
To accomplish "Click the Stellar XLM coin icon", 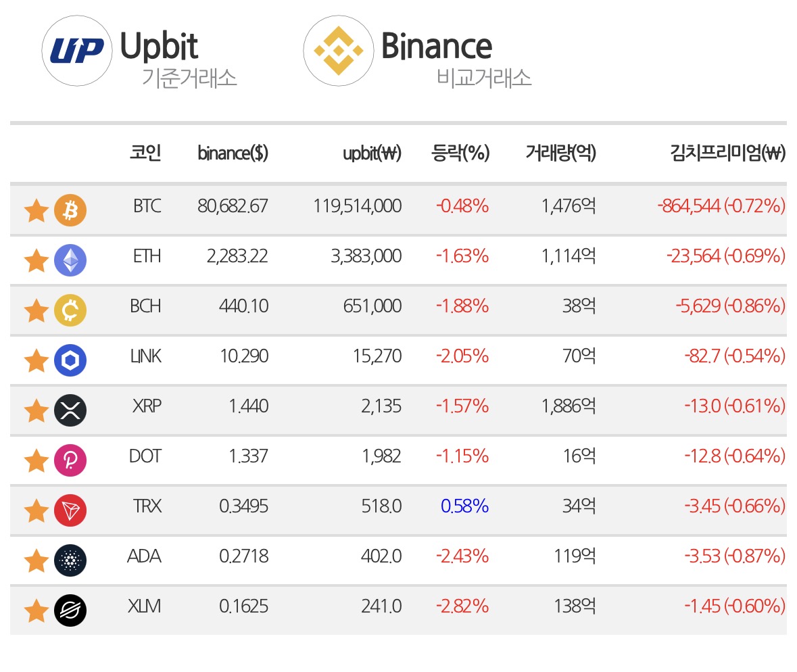I will tap(70, 610).
